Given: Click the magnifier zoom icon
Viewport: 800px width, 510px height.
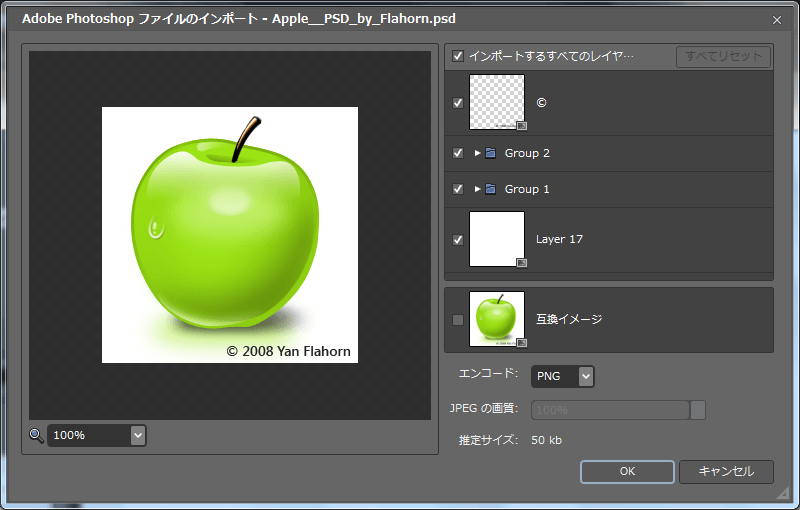Looking at the screenshot, I should [36, 436].
